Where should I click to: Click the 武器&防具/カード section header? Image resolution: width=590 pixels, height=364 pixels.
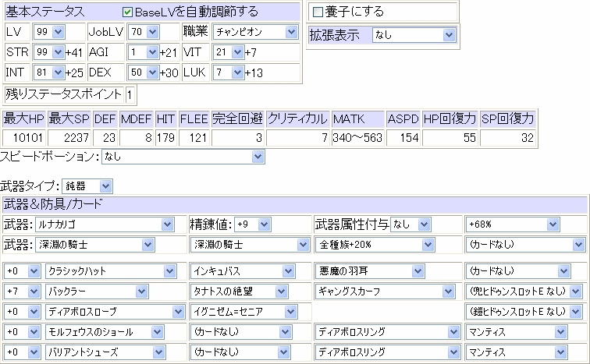pyautogui.click(x=53, y=204)
